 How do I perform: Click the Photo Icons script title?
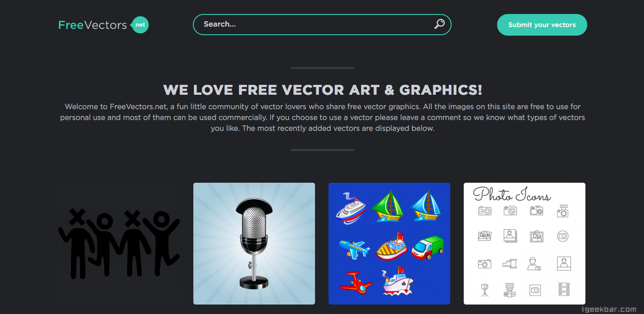pyautogui.click(x=512, y=194)
